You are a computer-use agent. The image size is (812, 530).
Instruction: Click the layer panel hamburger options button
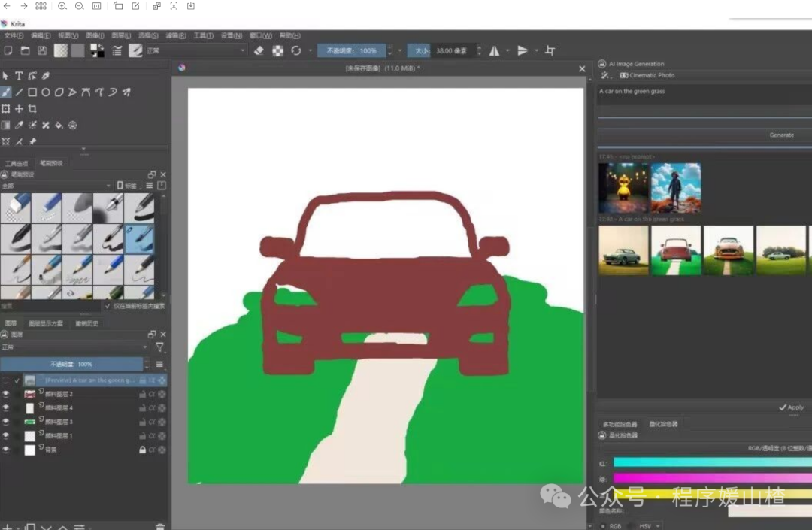coord(159,365)
